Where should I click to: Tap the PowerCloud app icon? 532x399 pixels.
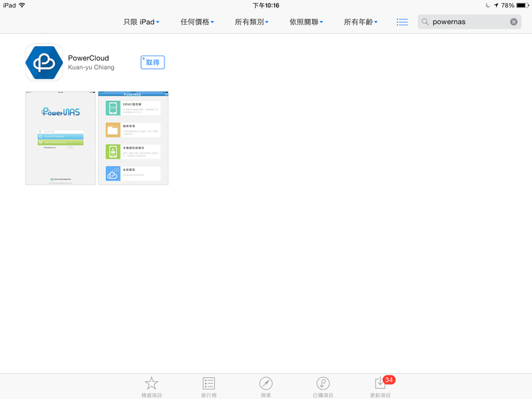coord(44,63)
